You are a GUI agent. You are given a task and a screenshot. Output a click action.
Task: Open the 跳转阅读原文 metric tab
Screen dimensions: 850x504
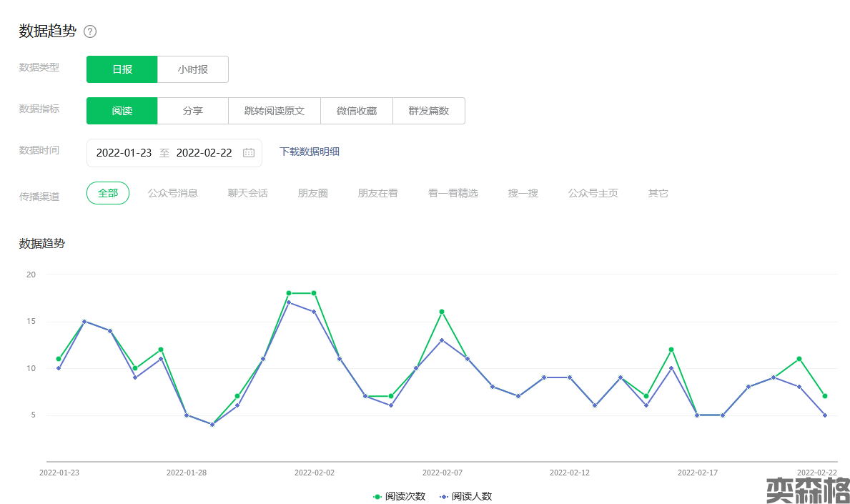tap(275, 111)
